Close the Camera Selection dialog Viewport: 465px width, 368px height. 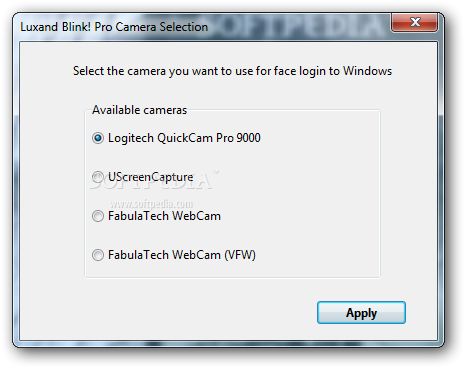click(x=414, y=22)
